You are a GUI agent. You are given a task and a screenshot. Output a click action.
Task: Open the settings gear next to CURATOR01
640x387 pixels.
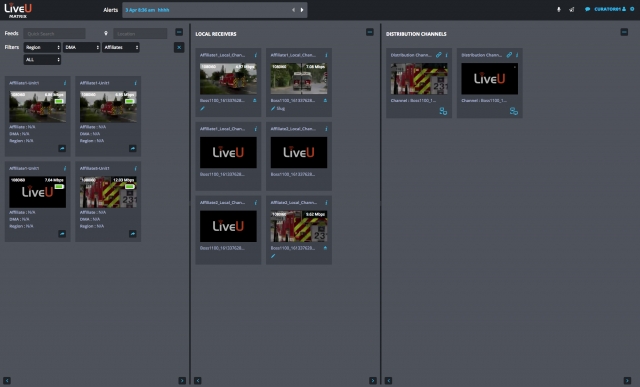pyautogui.click(x=632, y=9)
